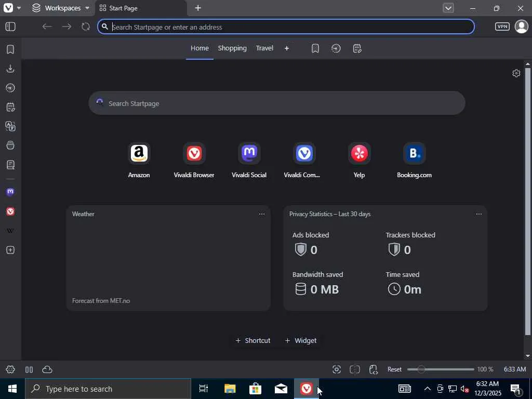Viewport: 532px width, 399px height.
Task: Switch to the Home speed dial tab
Action: (x=199, y=48)
